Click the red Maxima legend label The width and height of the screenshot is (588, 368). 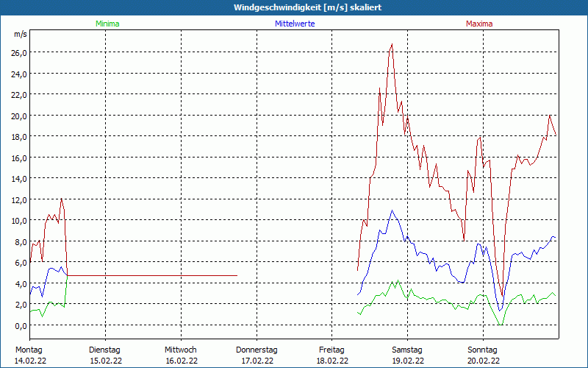(479, 24)
